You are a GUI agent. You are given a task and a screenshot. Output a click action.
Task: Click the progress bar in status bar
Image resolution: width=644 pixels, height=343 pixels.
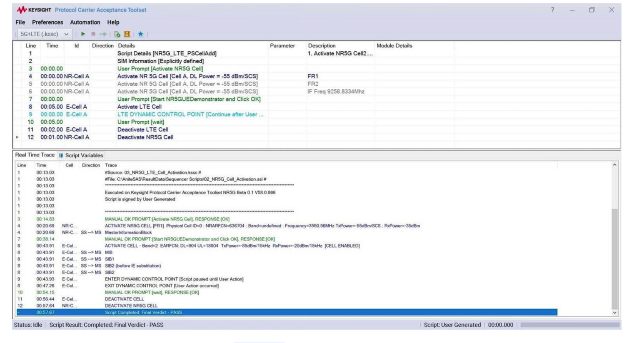pyautogui.click(x=570, y=325)
